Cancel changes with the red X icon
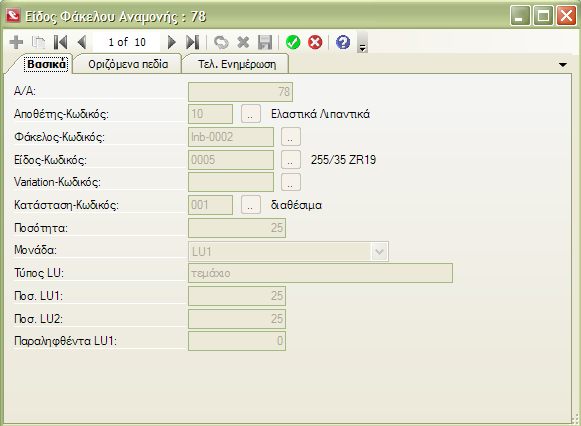 315,42
